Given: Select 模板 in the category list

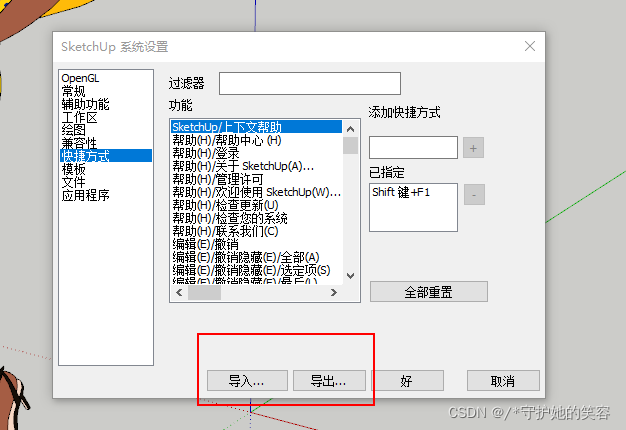Looking at the screenshot, I should [x=73, y=169].
